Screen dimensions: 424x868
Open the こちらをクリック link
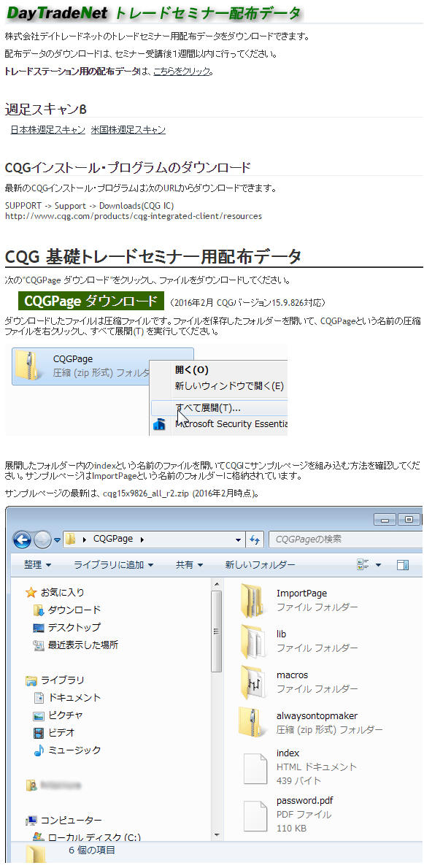182,71
